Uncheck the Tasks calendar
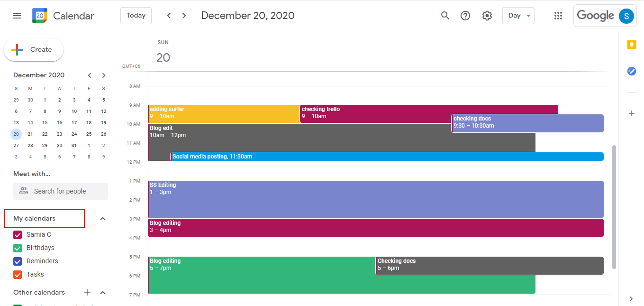Viewport: 644px width, 306px height. pyautogui.click(x=18, y=274)
